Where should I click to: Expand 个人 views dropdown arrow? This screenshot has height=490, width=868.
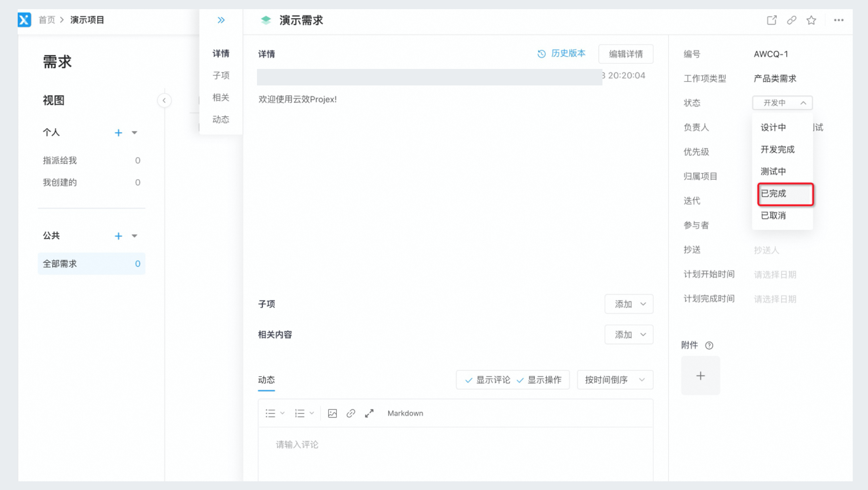pyautogui.click(x=135, y=133)
